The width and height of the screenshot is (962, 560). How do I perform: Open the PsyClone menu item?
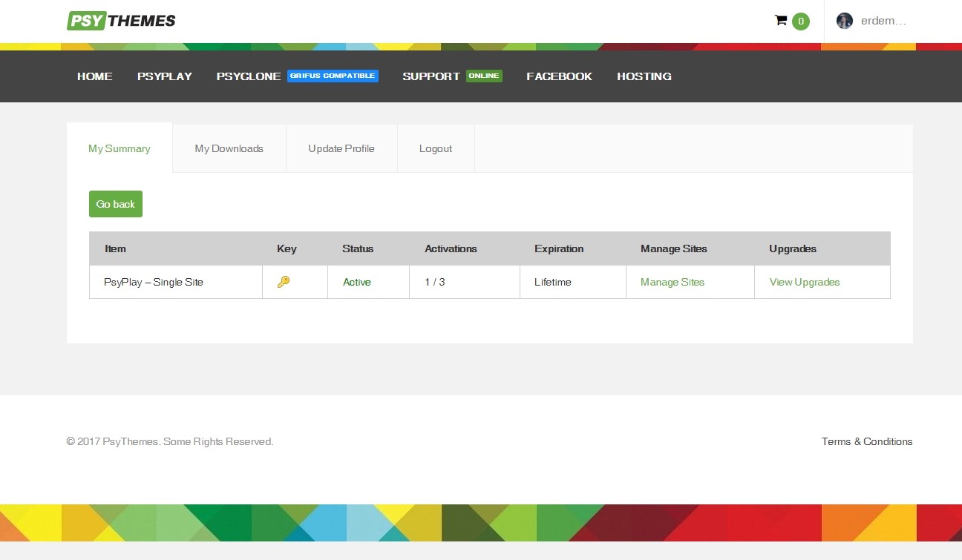click(249, 76)
